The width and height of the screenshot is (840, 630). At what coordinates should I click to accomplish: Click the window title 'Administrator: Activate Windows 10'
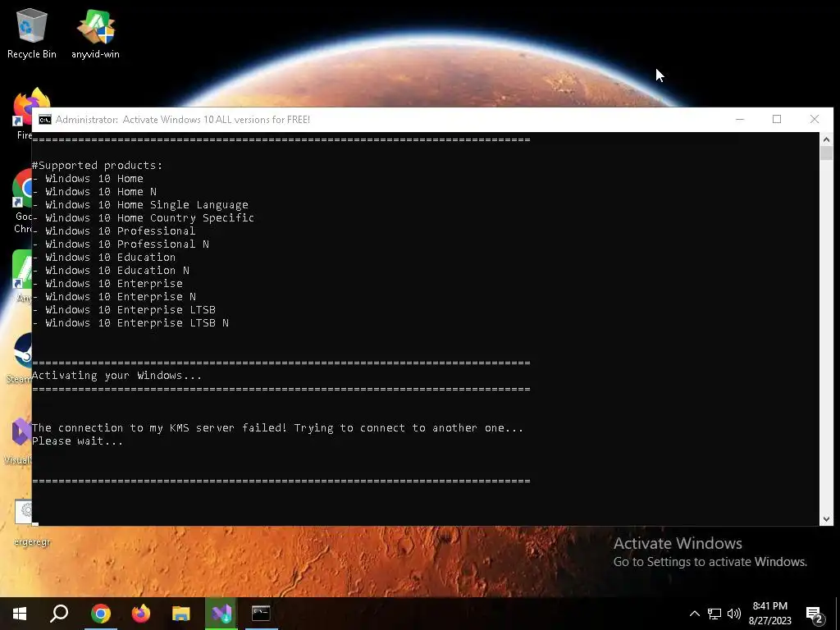[x=183, y=120]
